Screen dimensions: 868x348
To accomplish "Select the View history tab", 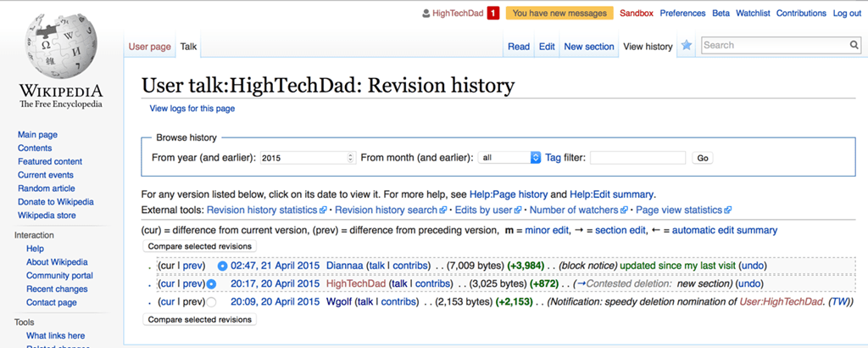I will (648, 47).
